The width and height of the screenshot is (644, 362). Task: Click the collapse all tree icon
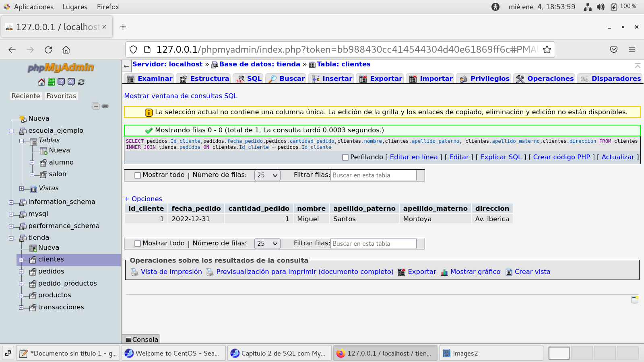pyautogui.click(x=95, y=106)
